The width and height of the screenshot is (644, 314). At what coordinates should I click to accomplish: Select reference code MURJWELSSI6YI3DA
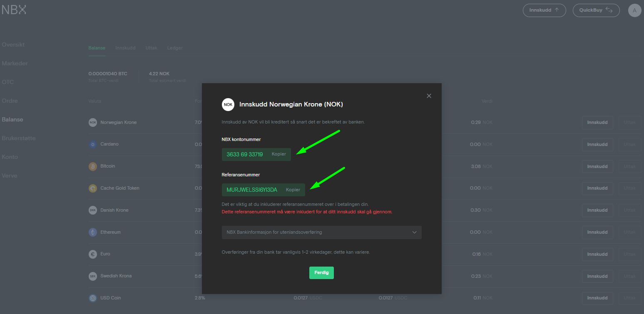[252, 190]
